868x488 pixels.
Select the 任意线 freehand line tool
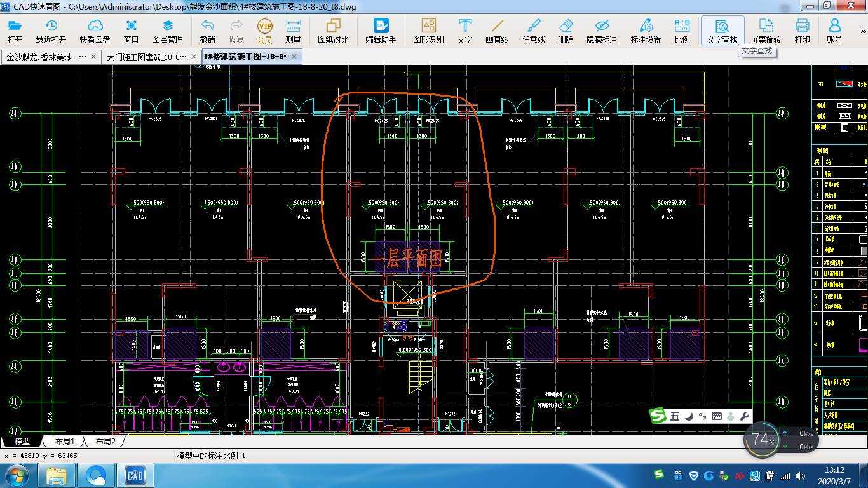click(x=534, y=31)
